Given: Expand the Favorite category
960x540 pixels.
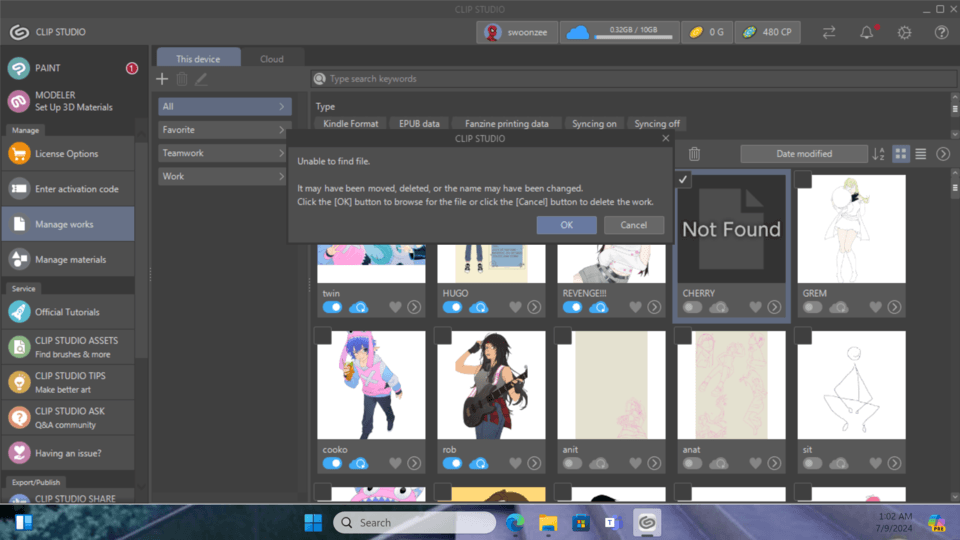Looking at the screenshot, I should (x=224, y=130).
